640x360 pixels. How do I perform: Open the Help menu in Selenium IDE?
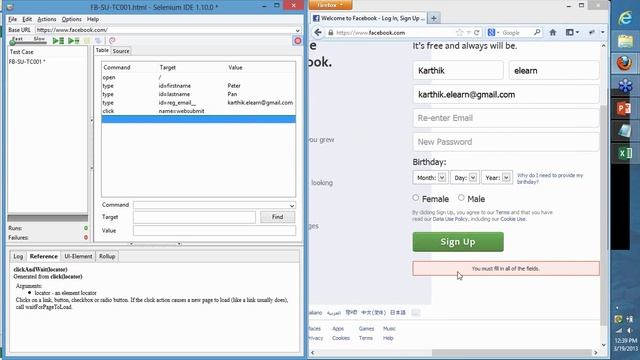(93, 19)
